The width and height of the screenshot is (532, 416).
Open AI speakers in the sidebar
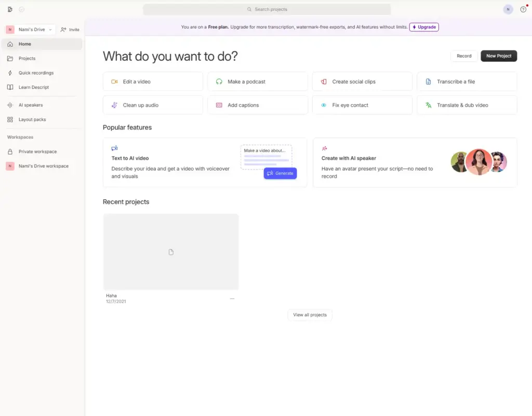(x=43, y=105)
